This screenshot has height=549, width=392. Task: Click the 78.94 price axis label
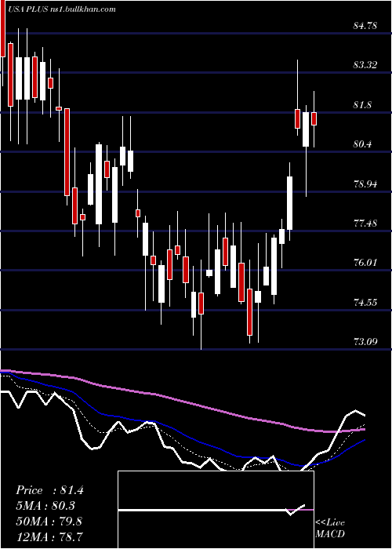click(365, 184)
